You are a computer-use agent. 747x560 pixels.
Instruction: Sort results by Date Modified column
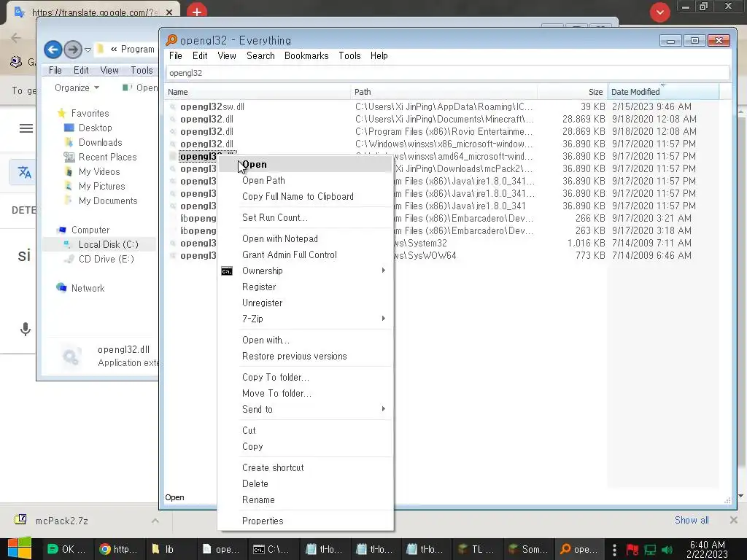pos(663,92)
